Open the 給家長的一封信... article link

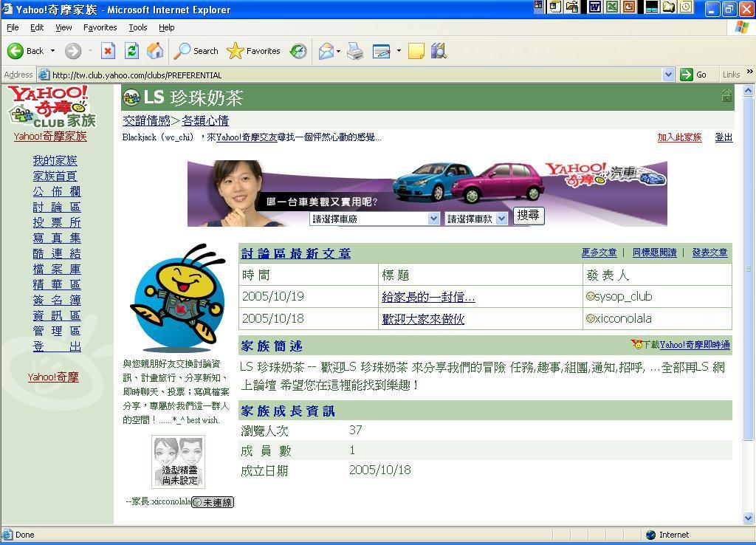pyautogui.click(x=428, y=297)
